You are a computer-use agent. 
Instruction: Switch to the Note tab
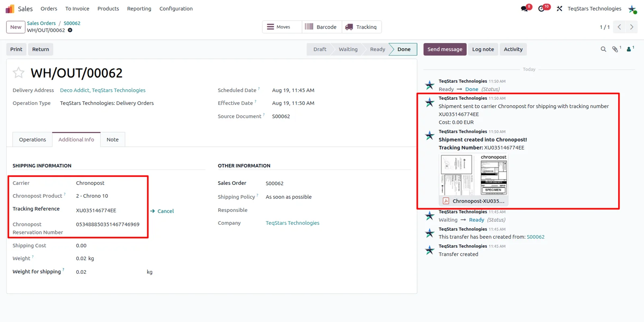coord(113,139)
